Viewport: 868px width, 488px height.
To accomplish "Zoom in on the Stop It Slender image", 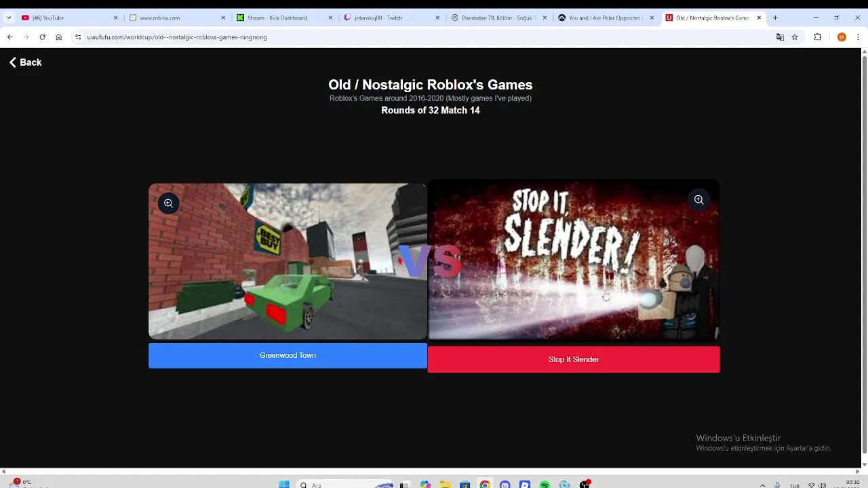I will point(698,200).
